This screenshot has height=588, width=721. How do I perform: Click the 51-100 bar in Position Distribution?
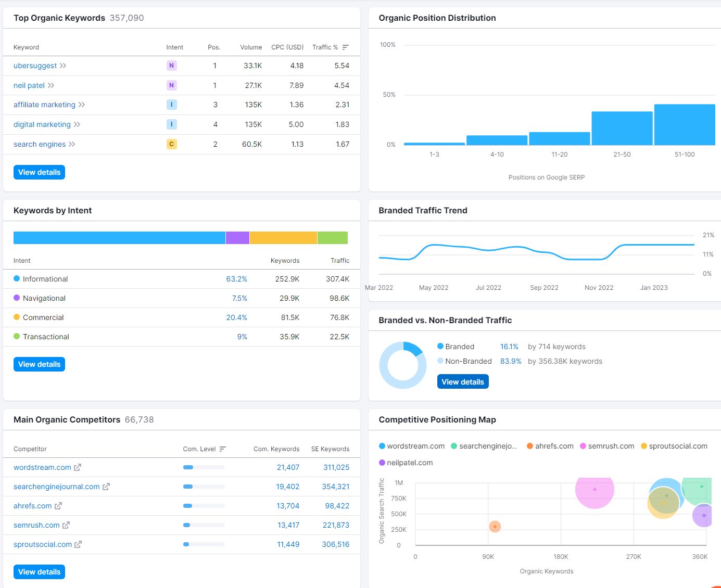tap(685, 124)
